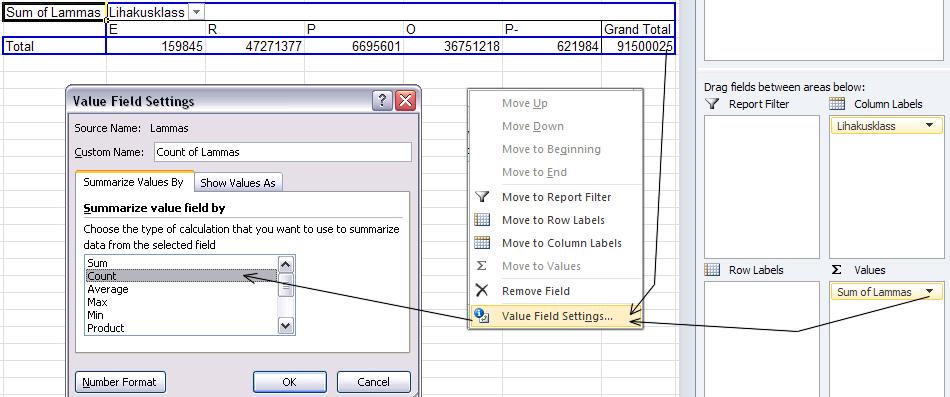Select Max in the calculation list
950x397 pixels.
click(181, 302)
